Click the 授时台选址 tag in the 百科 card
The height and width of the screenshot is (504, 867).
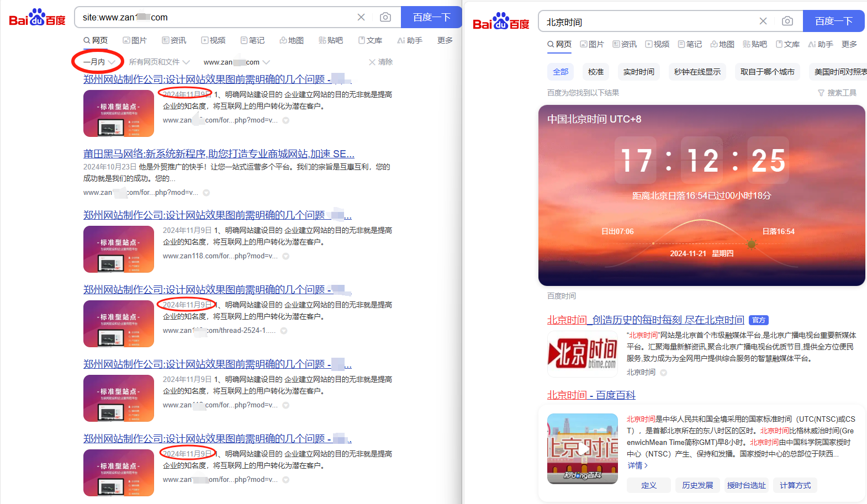(747, 485)
